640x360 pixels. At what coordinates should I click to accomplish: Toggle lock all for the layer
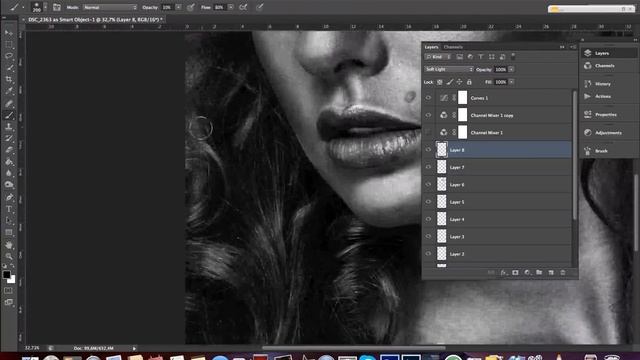(469, 82)
